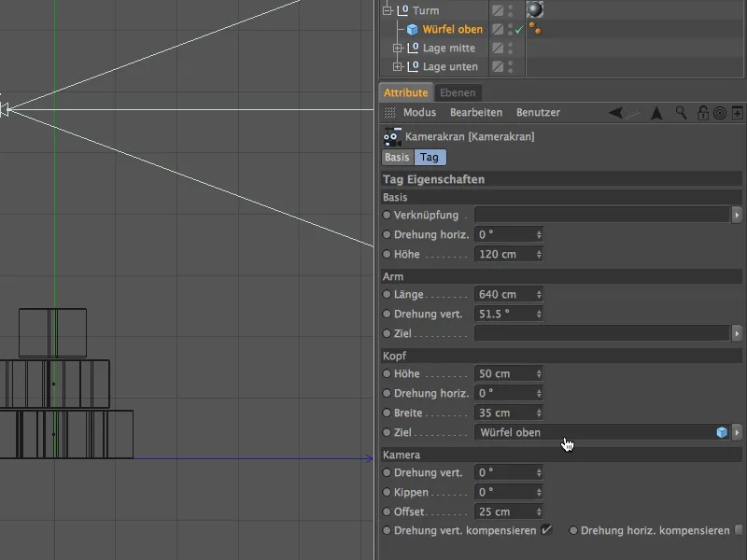Click animation dot for Verknüpfung
The image size is (747, 560).
[387, 215]
